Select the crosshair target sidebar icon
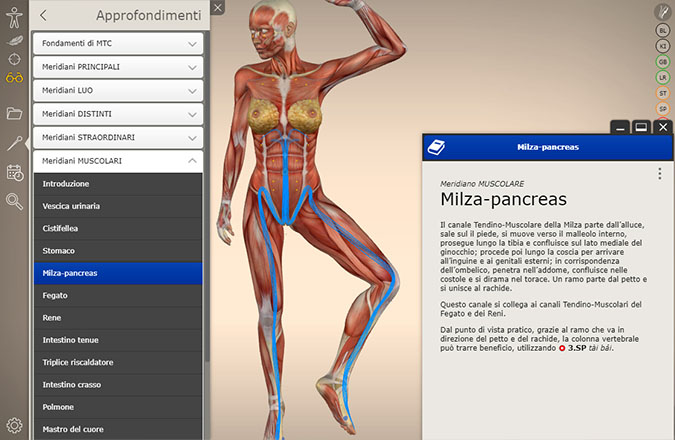 [x=14, y=59]
